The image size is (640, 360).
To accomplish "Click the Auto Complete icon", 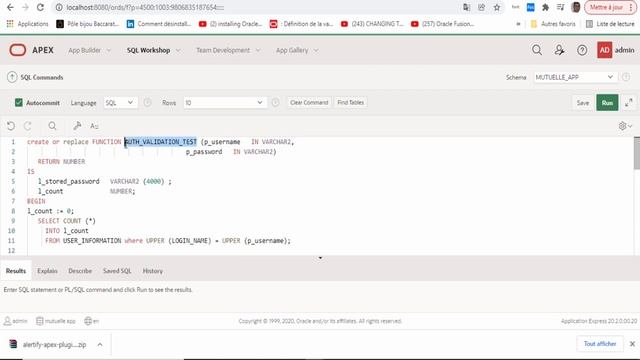I will tap(94, 126).
